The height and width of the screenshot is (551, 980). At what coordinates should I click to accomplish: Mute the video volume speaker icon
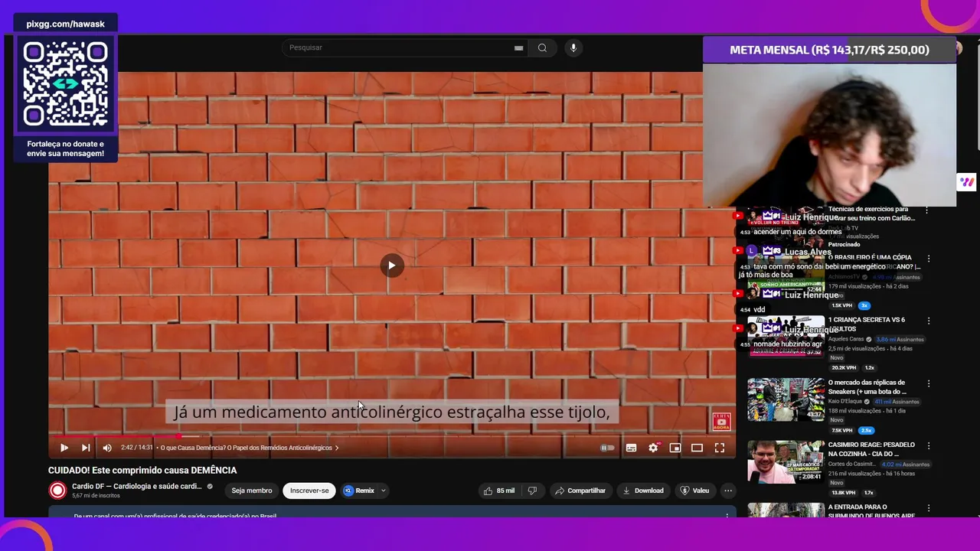coord(107,448)
